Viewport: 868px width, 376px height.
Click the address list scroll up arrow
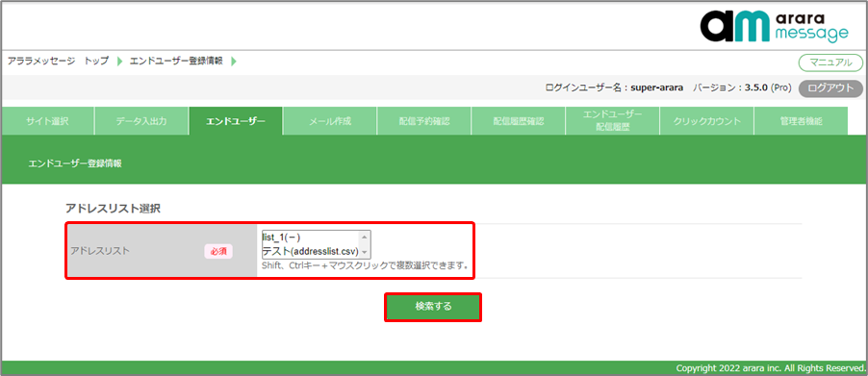tap(365, 237)
